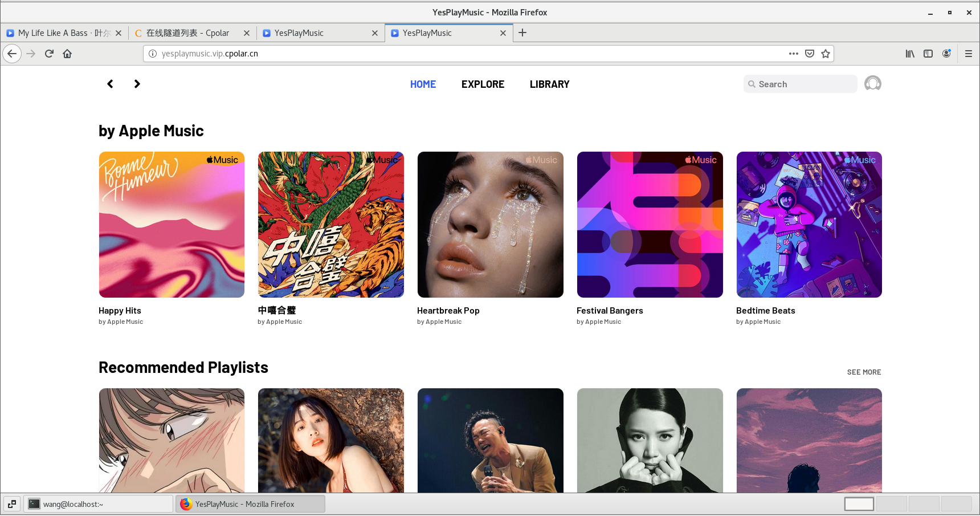Show site information for yesplaymusic.vip.cpolar.cn
980x516 pixels.
click(x=153, y=54)
